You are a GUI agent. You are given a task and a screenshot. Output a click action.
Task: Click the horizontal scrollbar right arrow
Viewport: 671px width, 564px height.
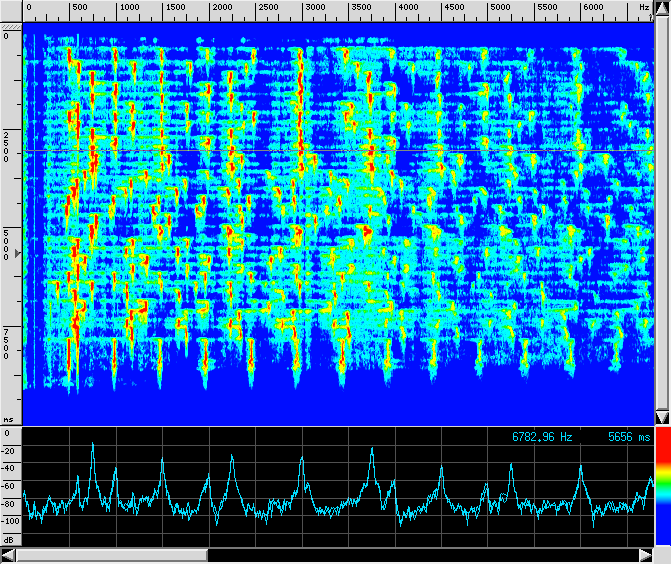click(645, 555)
